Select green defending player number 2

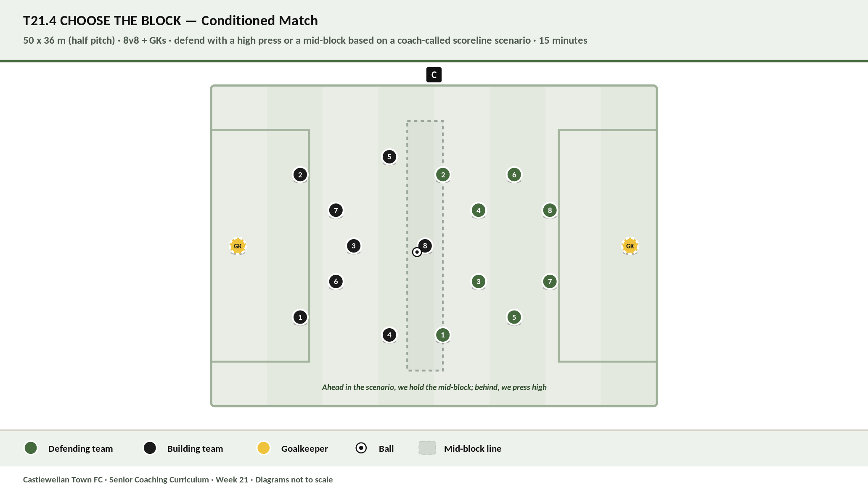(443, 174)
